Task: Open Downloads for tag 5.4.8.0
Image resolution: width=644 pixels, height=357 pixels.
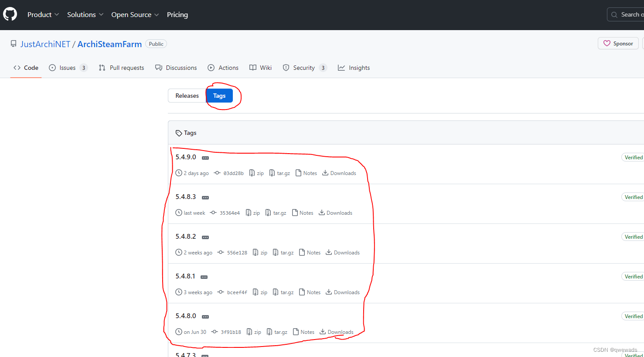Action: [x=337, y=332]
